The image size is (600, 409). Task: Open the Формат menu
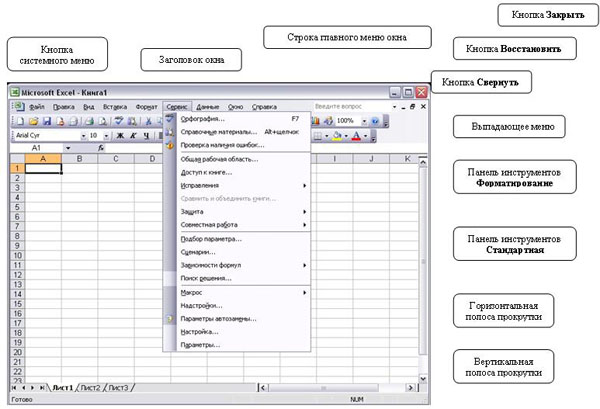coord(146,107)
